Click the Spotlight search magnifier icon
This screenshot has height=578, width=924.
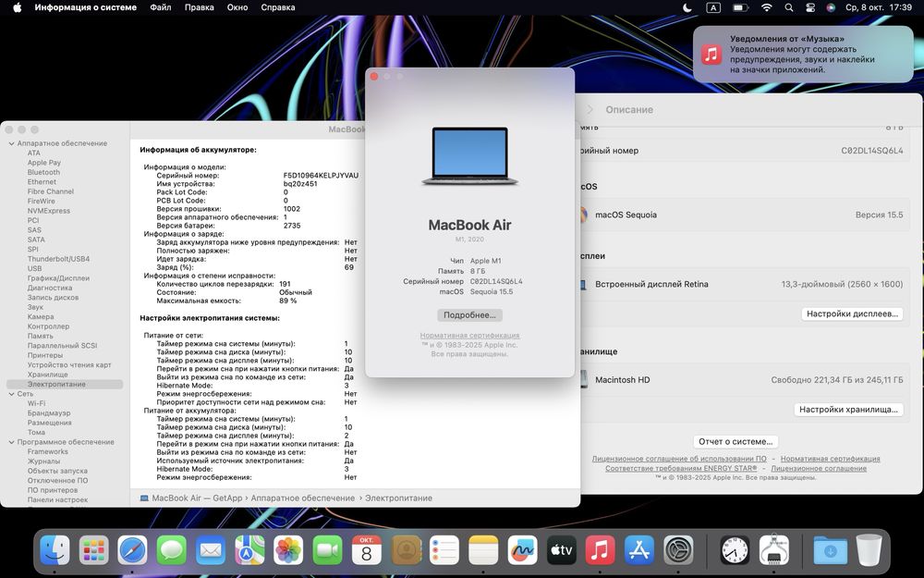tap(788, 7)
